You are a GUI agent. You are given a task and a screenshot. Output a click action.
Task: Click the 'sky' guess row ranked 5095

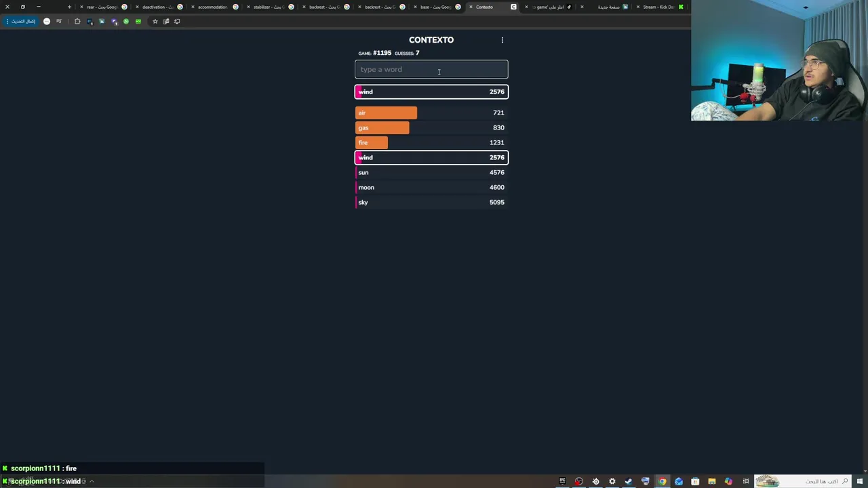[431, 202]
